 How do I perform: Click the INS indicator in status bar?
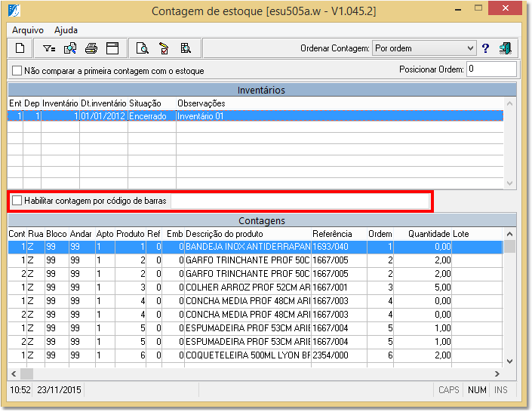point(501,390)
